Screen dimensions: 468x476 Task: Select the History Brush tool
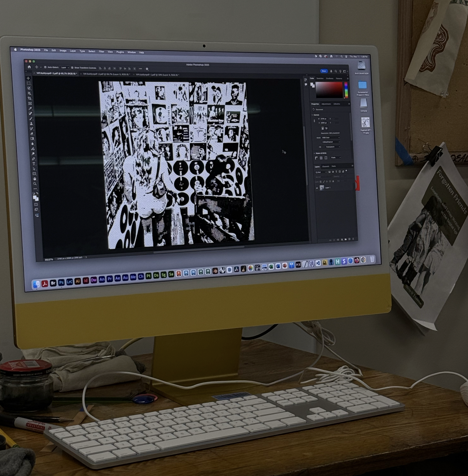click(x=32, y=128)
